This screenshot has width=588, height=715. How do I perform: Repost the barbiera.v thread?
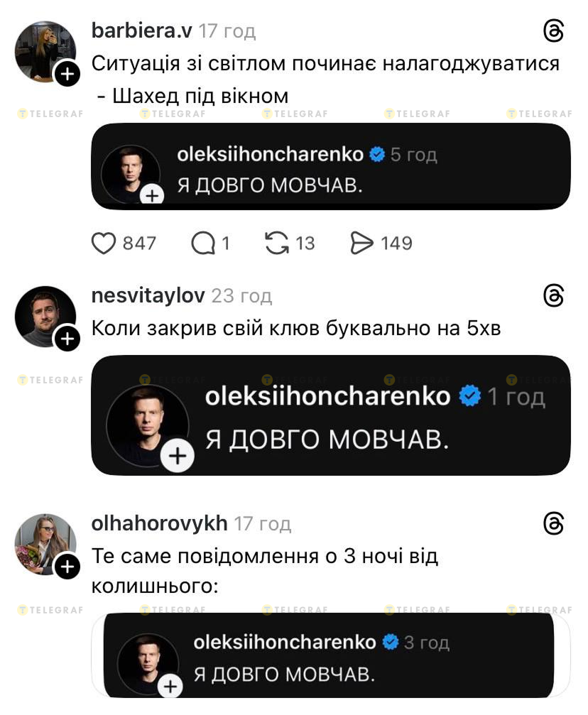277,244
